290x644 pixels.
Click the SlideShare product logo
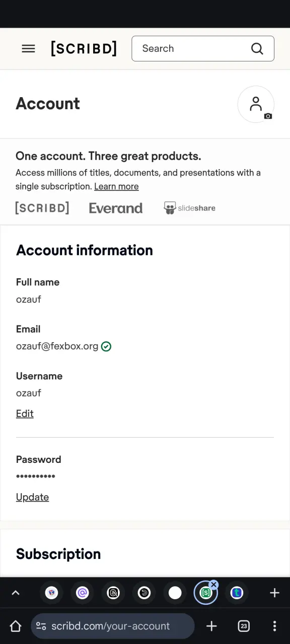(190, 208)
